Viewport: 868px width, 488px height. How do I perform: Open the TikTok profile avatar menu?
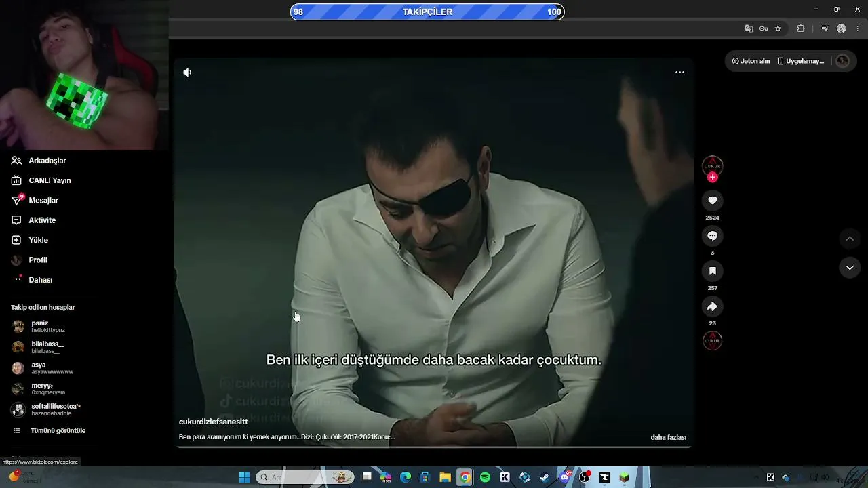(843, 61)
